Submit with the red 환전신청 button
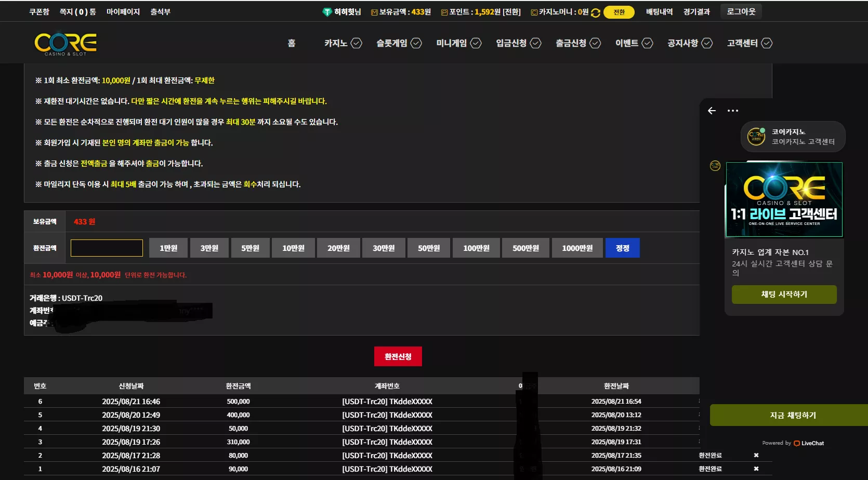Viewport: 868px width, 480px height. 398,356
